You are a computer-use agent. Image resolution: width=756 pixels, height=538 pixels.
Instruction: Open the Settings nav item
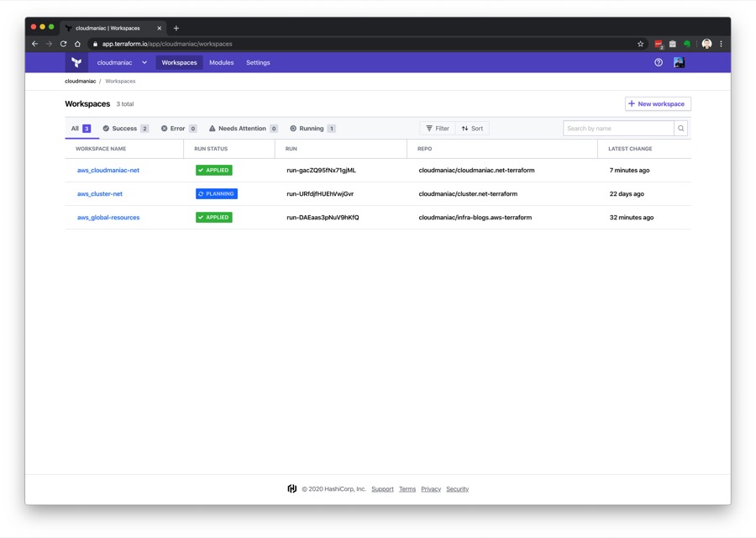(x=258, y=62)
